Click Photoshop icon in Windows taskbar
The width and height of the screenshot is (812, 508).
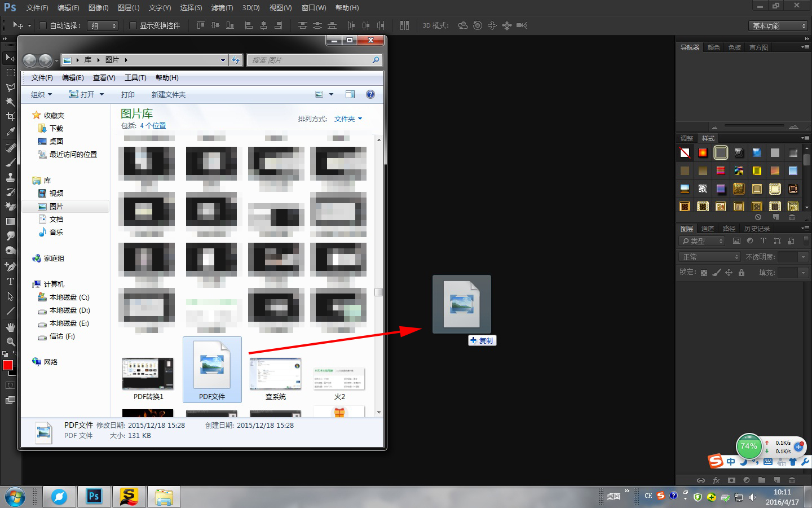[94, 497]
